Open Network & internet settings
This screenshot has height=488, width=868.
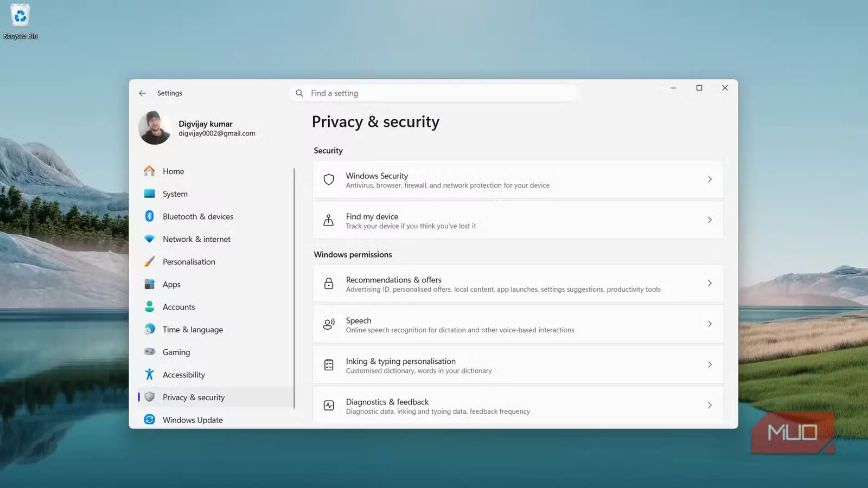click(x=215, y=239)
